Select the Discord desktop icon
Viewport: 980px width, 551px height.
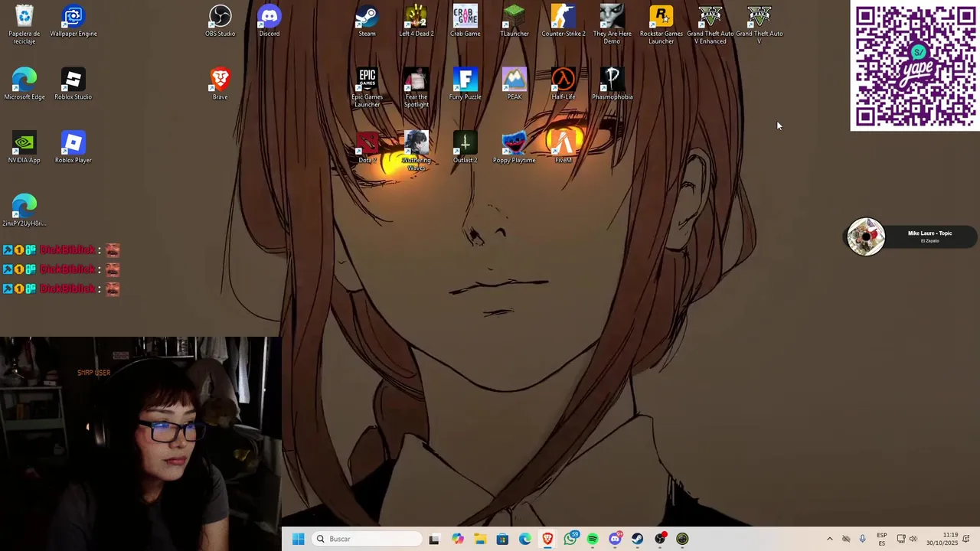tap(269, 21)
